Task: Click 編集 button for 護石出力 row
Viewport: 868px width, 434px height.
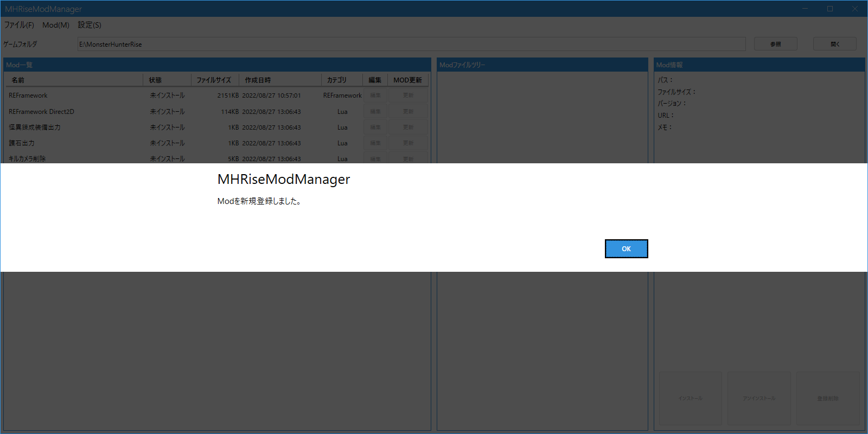Action: (x=375, y=143)
